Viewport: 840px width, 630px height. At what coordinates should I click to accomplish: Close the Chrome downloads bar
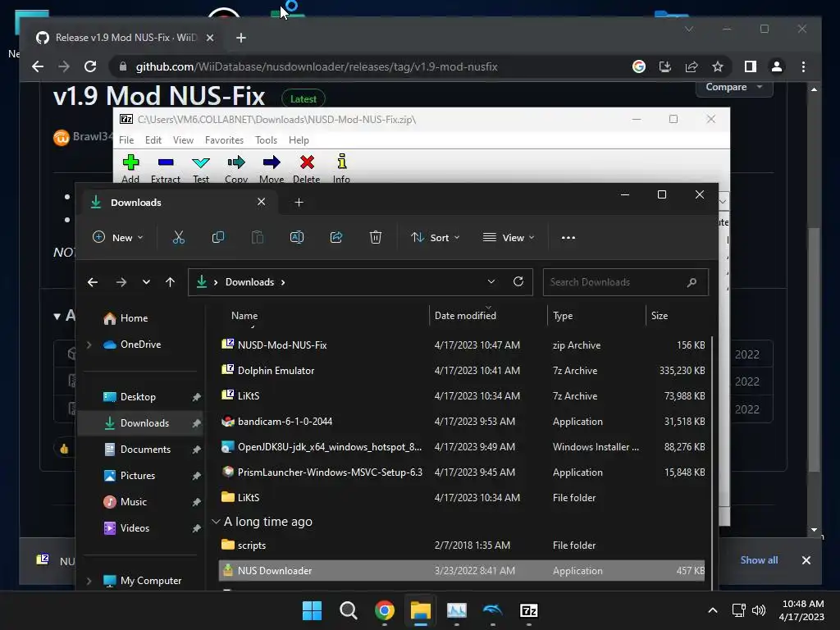pos(806,560)
